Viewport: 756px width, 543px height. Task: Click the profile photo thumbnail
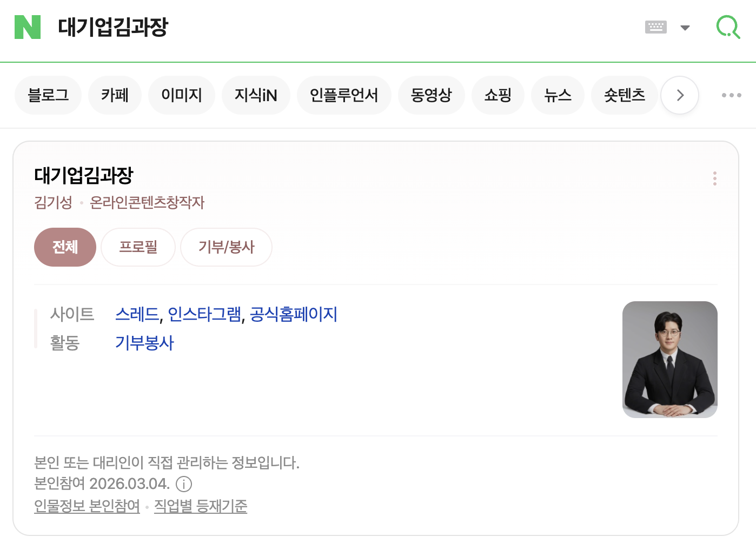point(669,360)
